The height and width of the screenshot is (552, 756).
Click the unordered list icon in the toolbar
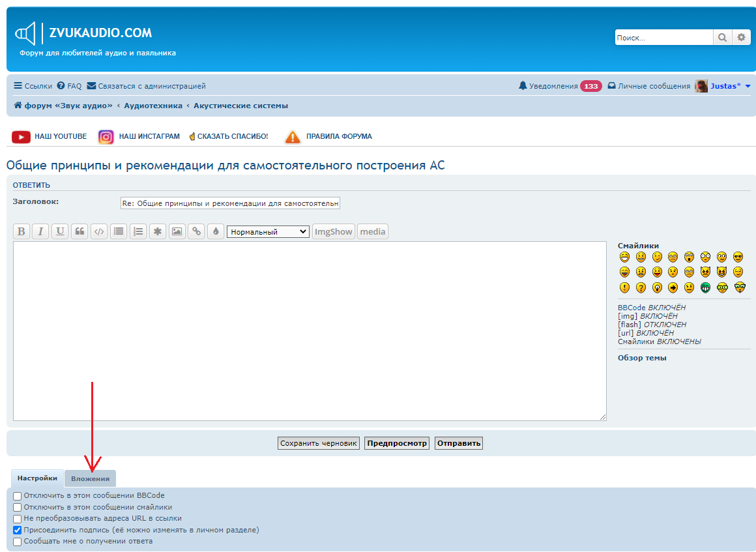tap(118, 231)
